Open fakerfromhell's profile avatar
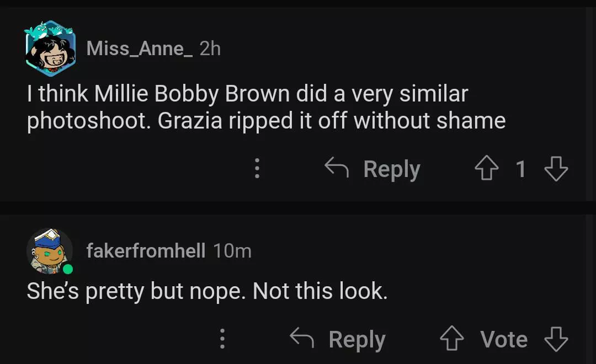Image resolution: width=596 pixels, height=364 pixels. 49,251
